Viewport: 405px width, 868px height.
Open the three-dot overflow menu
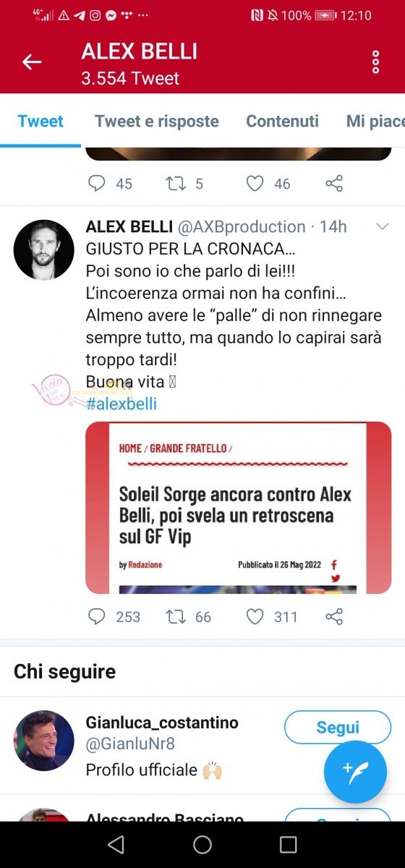375,62
